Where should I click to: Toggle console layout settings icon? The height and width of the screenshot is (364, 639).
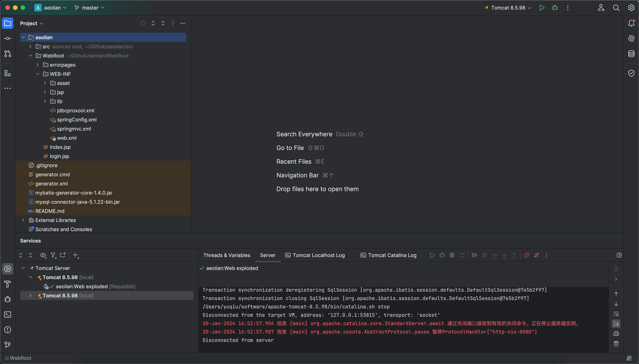(x=619, y=255)
